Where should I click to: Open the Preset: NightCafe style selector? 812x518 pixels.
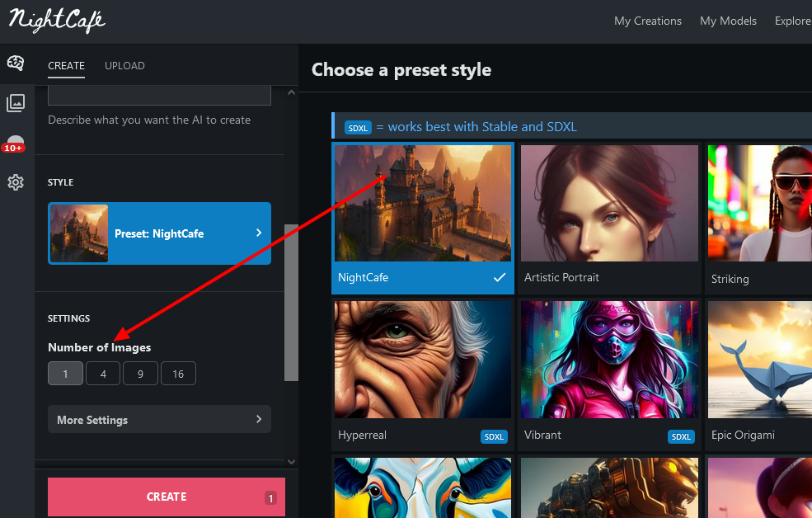[x=159, y=233]
